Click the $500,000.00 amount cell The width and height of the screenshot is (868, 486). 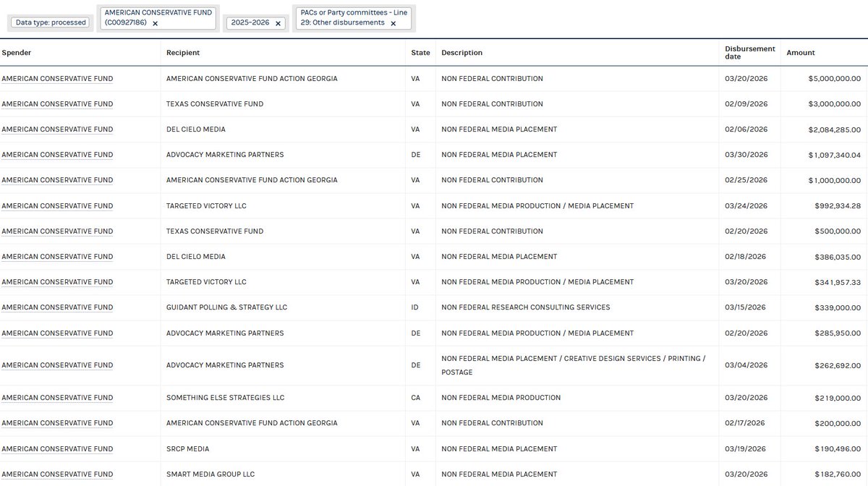(838, 231)
